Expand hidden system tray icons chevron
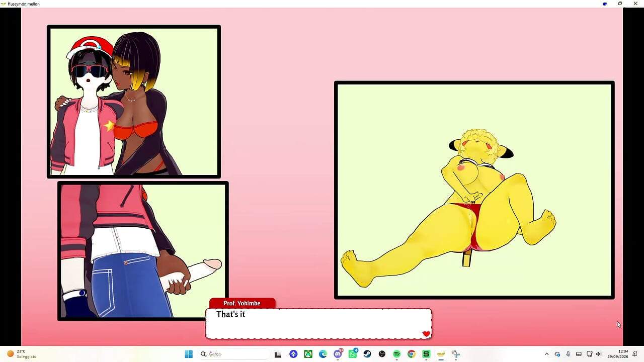Image resolution: width=644 pixels, height=362 pixels. (x=546, y=354)
